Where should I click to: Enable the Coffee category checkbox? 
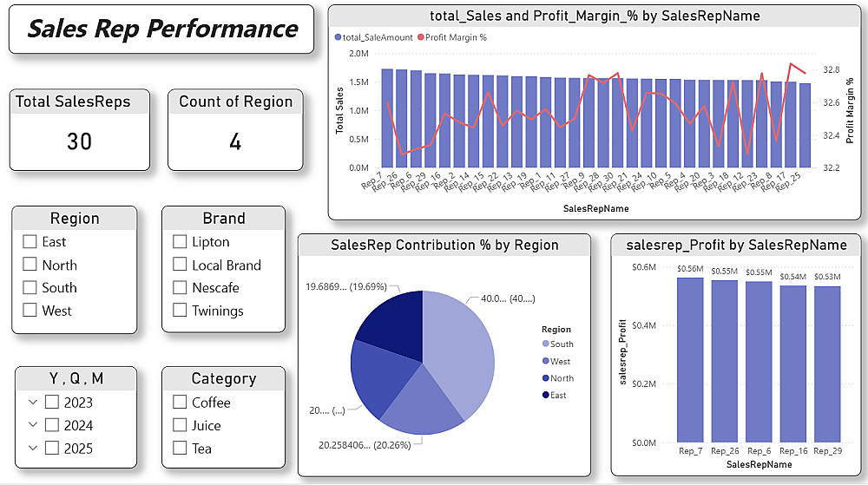coord(180,402)
